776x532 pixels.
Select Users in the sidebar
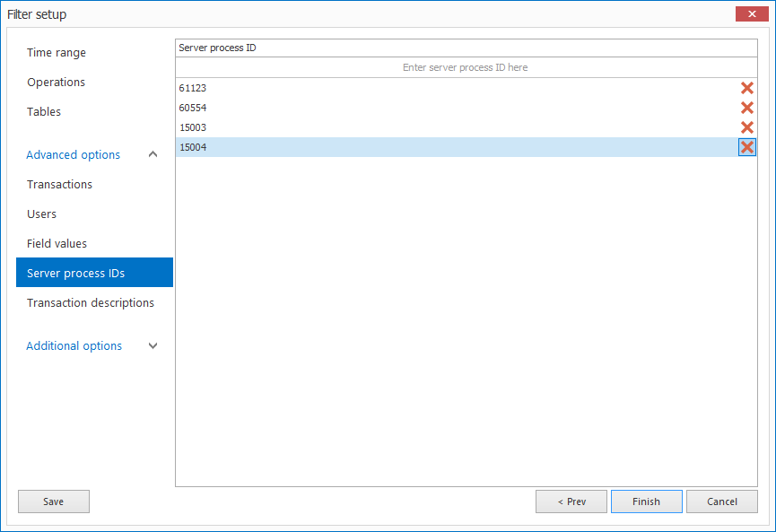(x=41, y=214)
